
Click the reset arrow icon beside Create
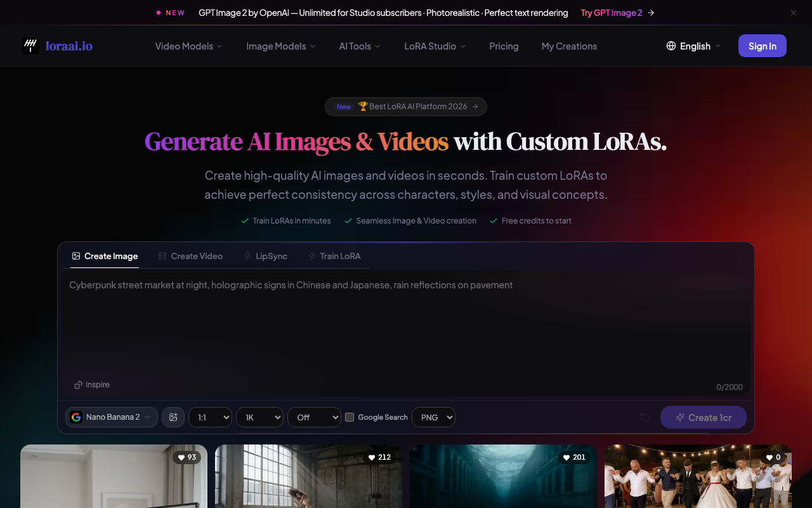tap(645, 417)
